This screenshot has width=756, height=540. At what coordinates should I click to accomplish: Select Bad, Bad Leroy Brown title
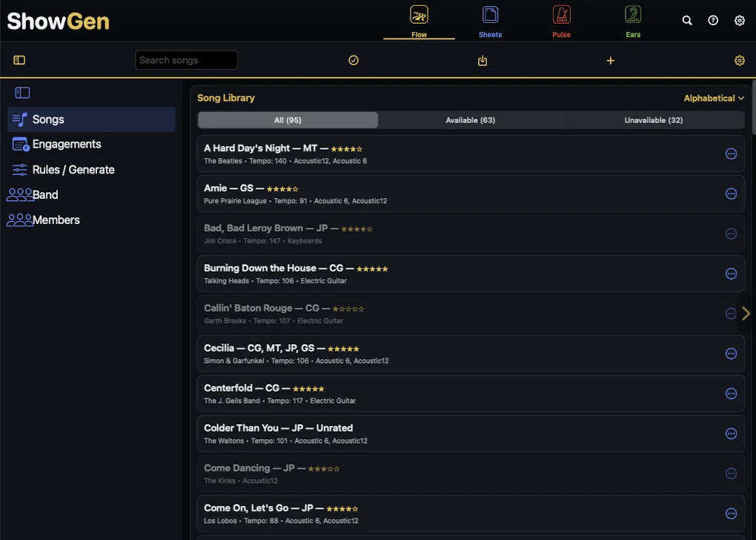pos(253,228)
